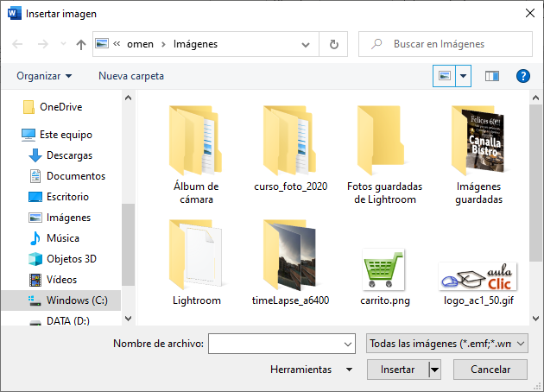Open view options dropdown arrow
The width and height of the screenshot is (544, 392).
point(465,76)
